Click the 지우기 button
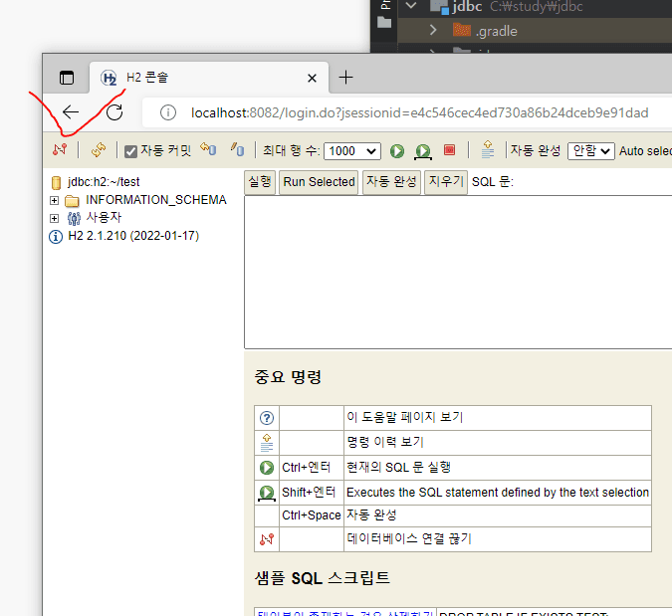 tap(445, 182)
